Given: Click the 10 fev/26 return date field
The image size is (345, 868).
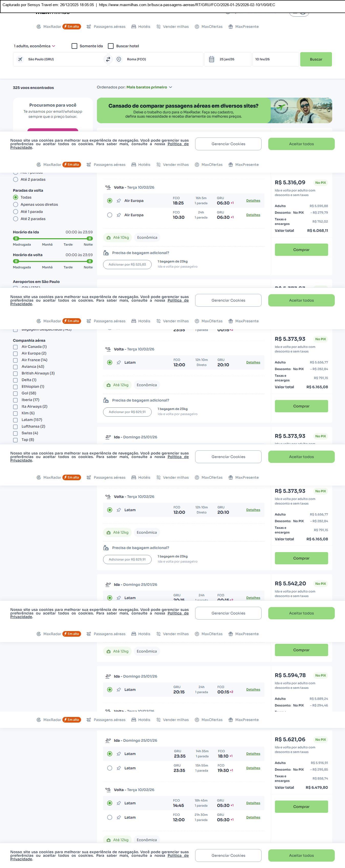Looking at the screenshot, I should pos(275,59).
